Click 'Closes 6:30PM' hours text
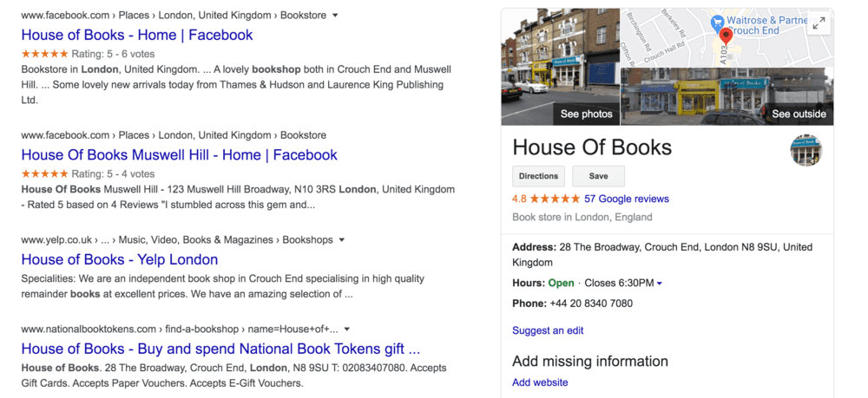 point(619,283)
